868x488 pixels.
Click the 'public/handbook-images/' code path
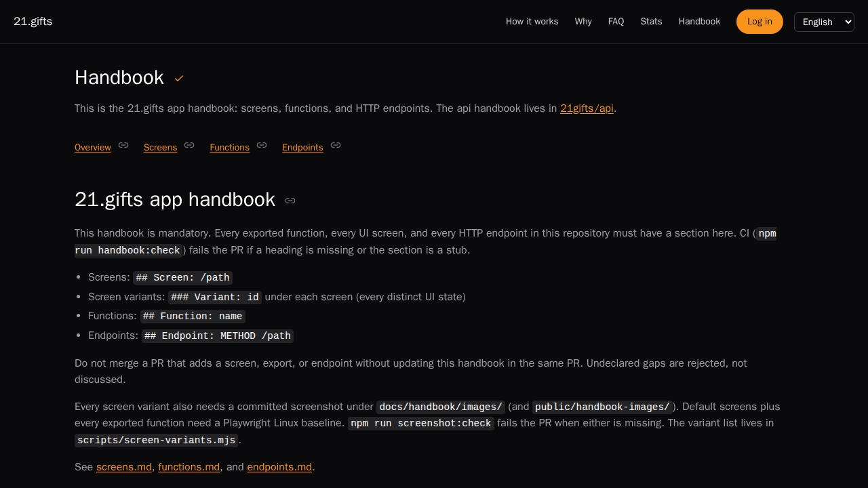[x=602, y=407]
